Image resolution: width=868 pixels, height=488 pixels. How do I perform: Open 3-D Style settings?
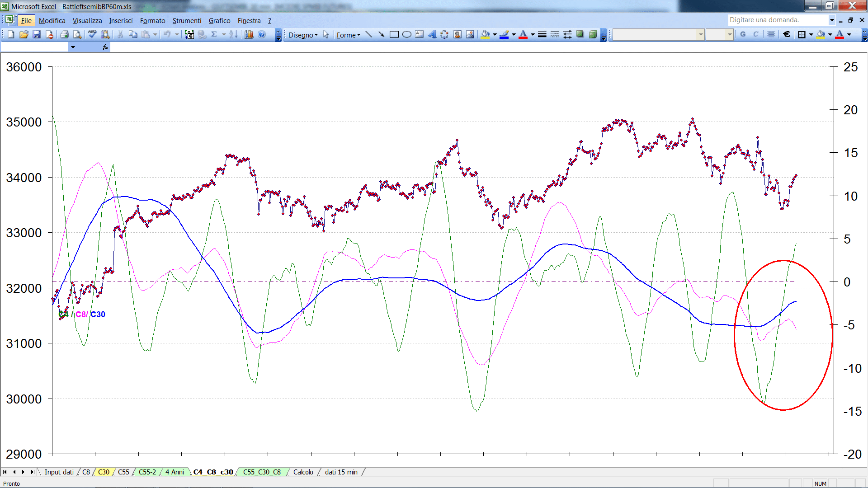[x=593, y=34]
